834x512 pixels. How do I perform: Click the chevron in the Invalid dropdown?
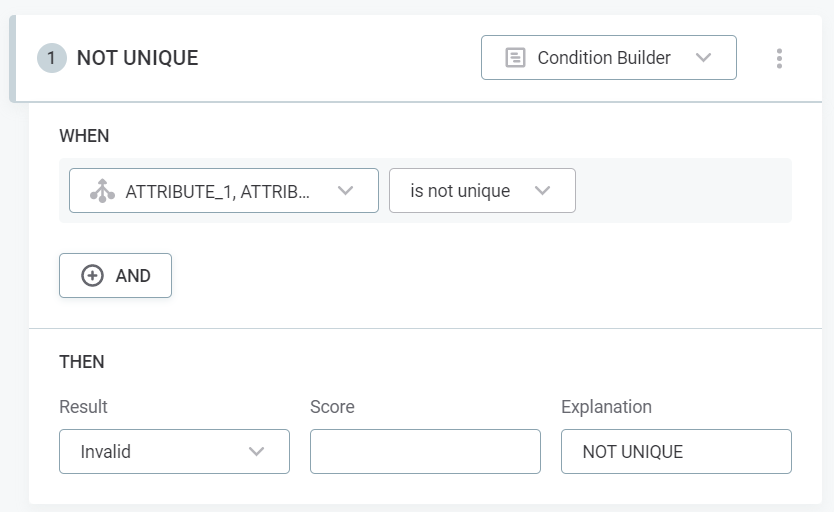256,452
